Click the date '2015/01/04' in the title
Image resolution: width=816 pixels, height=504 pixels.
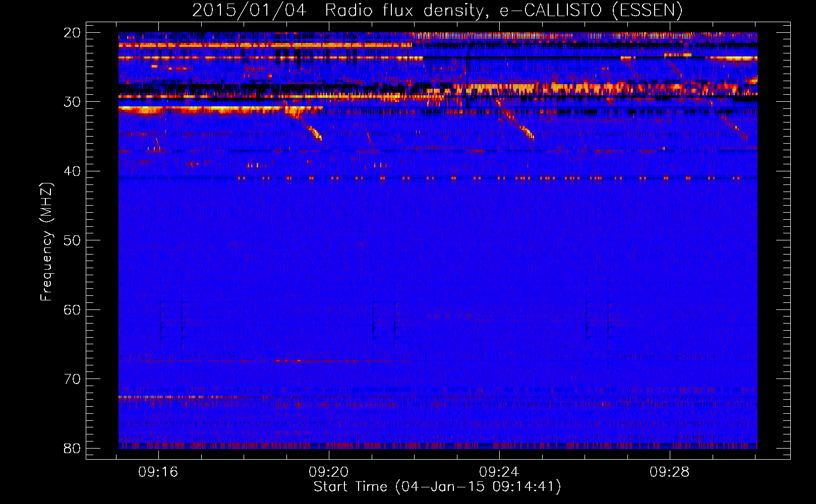(x=249, y=10)
